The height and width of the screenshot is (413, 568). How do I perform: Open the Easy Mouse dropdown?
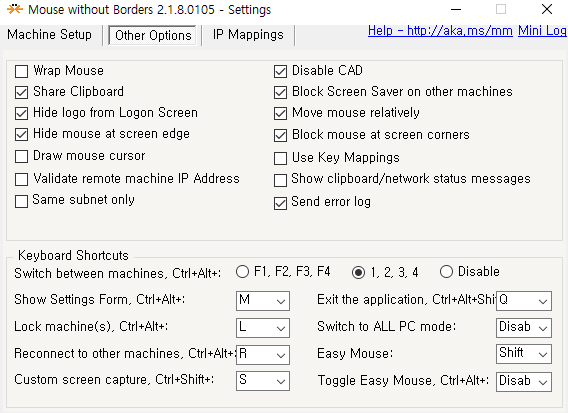tap(524, 354)
